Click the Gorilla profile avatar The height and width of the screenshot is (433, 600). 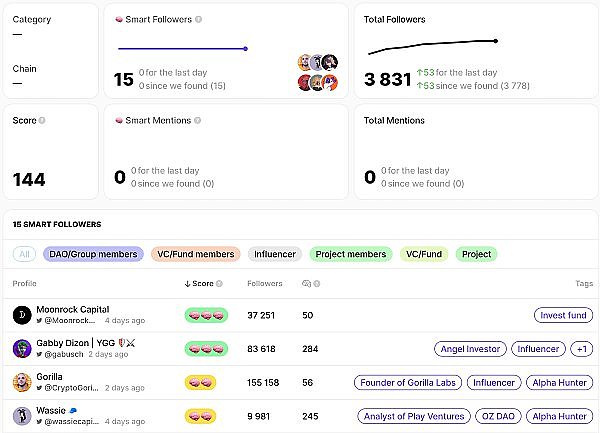21,382
